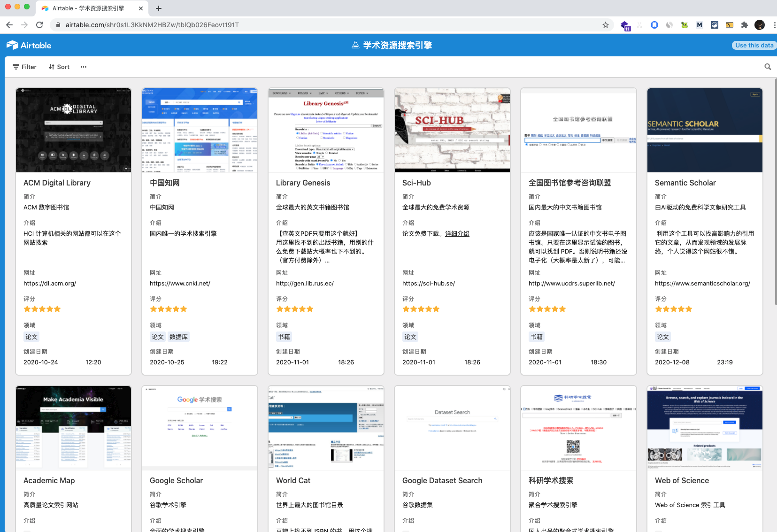Open the 全国图书馆参考咨询联盟 card thumbnail

click(x=578, y=130)
